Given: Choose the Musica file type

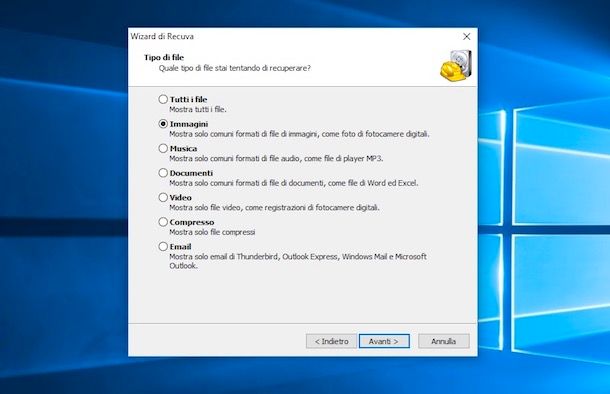Looking at the screenshot, I should [x=163, y=148].
